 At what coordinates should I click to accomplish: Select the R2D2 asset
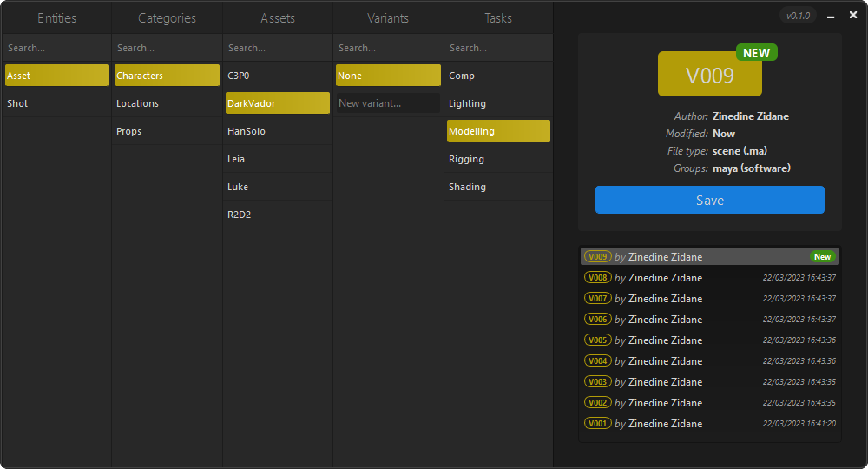pos(277,215)
